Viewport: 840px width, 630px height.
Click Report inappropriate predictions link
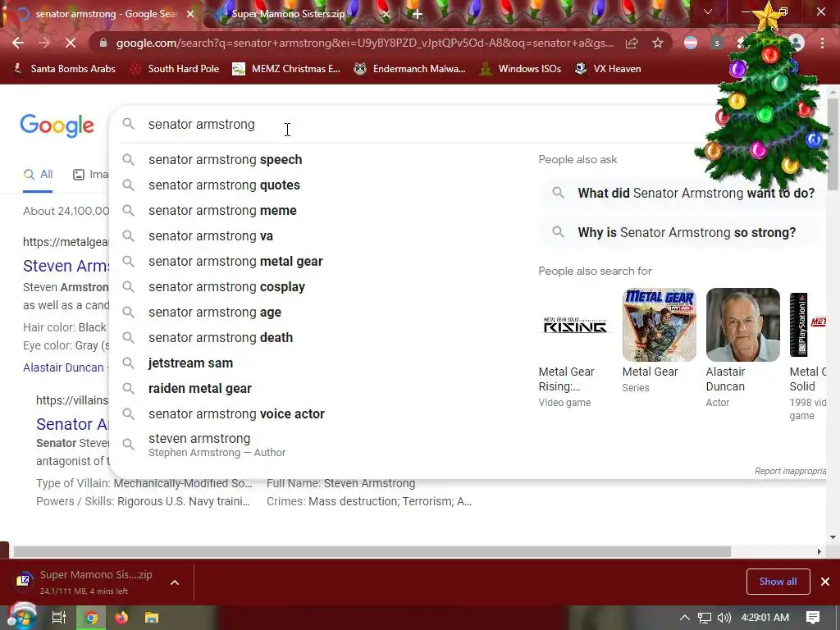790,471
